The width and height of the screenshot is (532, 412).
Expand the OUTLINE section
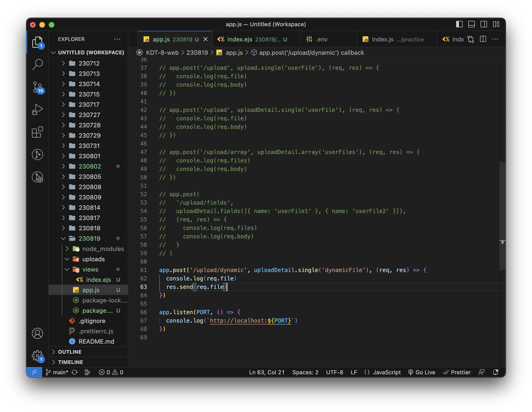[89, 352]
